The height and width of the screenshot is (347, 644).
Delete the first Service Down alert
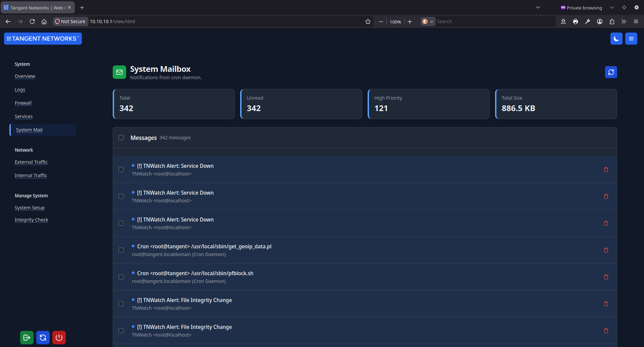point(606,169)
